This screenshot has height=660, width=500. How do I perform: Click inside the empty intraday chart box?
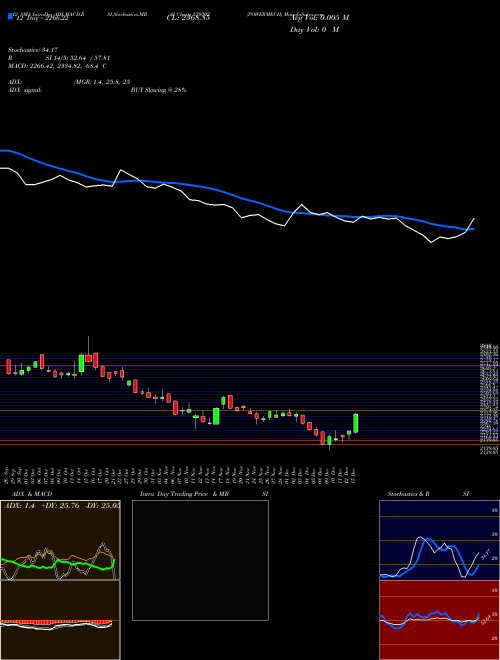tap(200, 560)
